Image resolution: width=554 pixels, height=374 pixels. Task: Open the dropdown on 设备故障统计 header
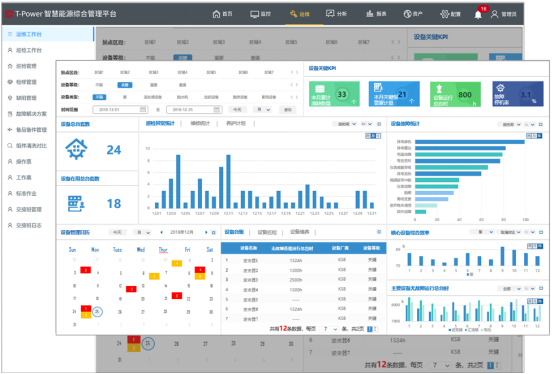pos(509,124)
